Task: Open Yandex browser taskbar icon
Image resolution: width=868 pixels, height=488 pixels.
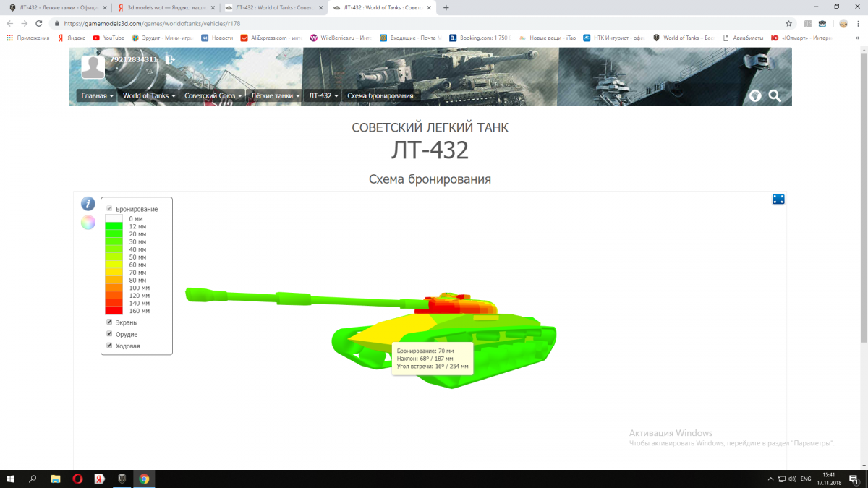Action: pos(100,479)
